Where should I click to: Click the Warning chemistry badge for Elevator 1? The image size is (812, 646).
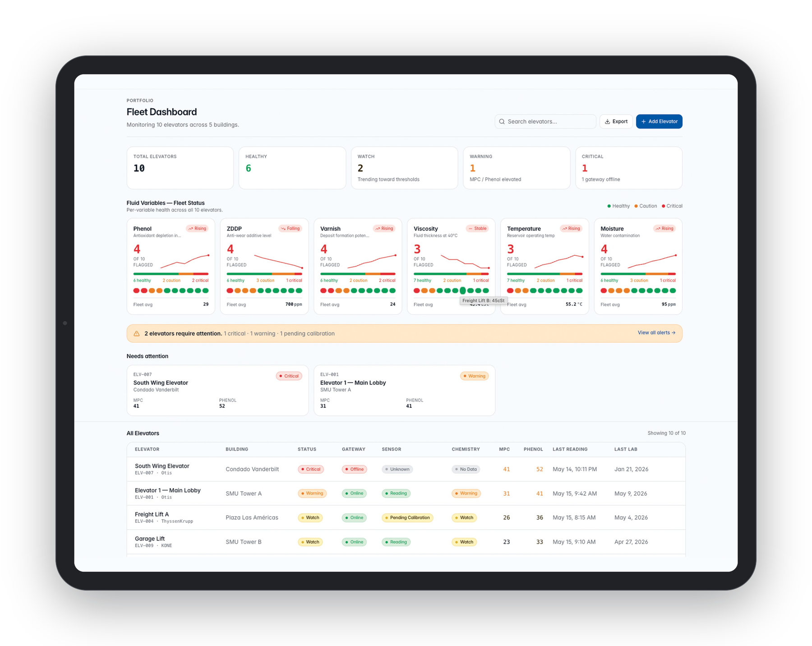point(466,494)
